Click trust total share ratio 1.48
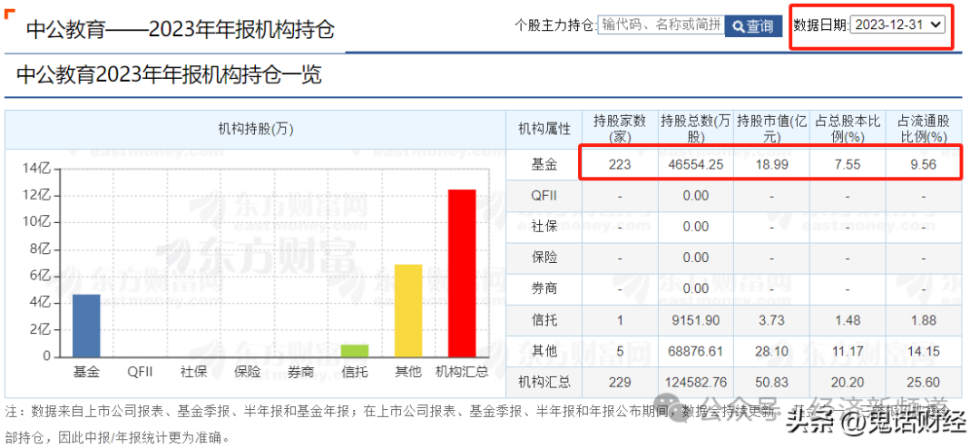This screenshot has width=980, height=448. click(848, 320)
